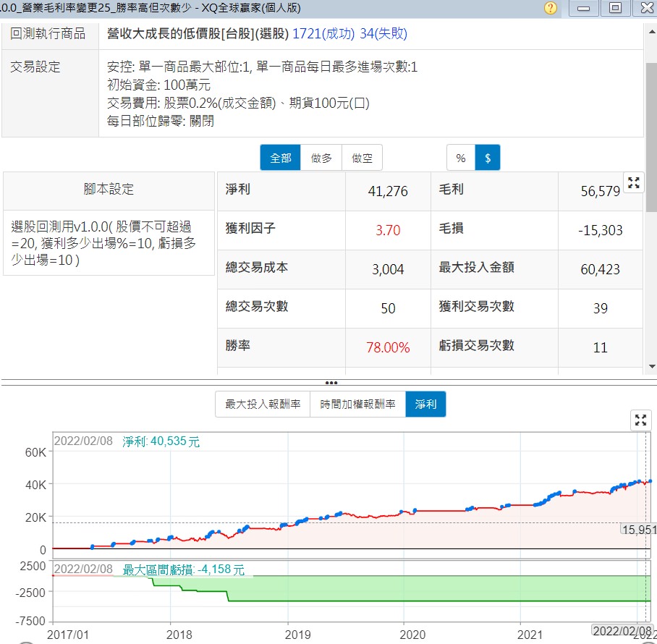The width and height of the screenshot is (657, 644).
Task: Expand the 淨利 chart to fullscreen
Action: (x=640, y=420)
